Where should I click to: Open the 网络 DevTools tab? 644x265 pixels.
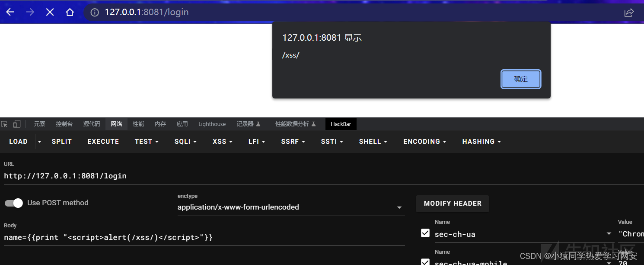click(116, 124)
